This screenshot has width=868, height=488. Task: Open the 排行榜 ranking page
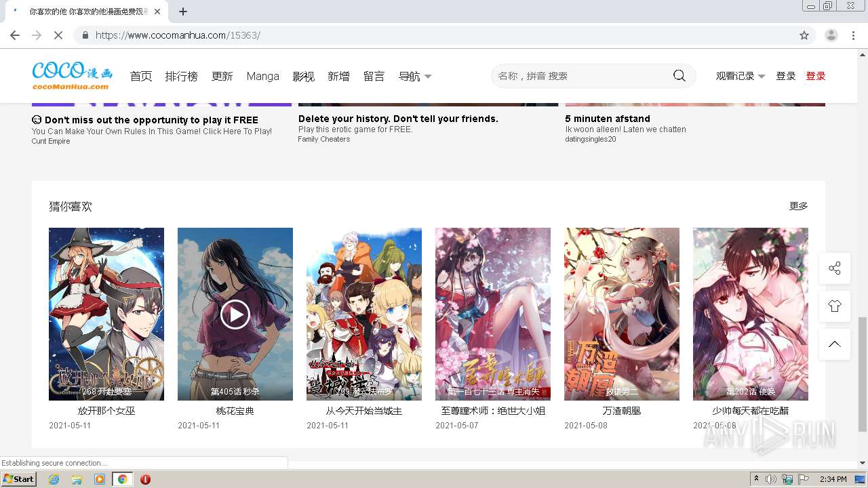(181, 77)
